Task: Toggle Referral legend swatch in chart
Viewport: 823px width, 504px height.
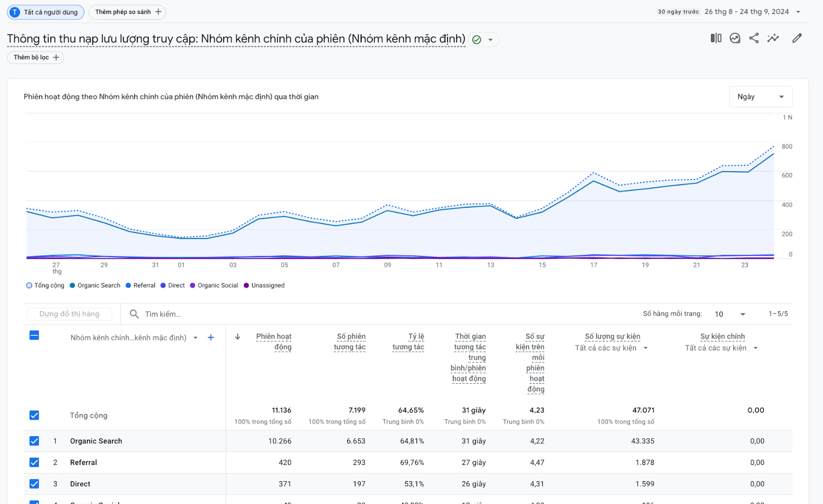Action: pyautogui.click(x=129, y=285)
